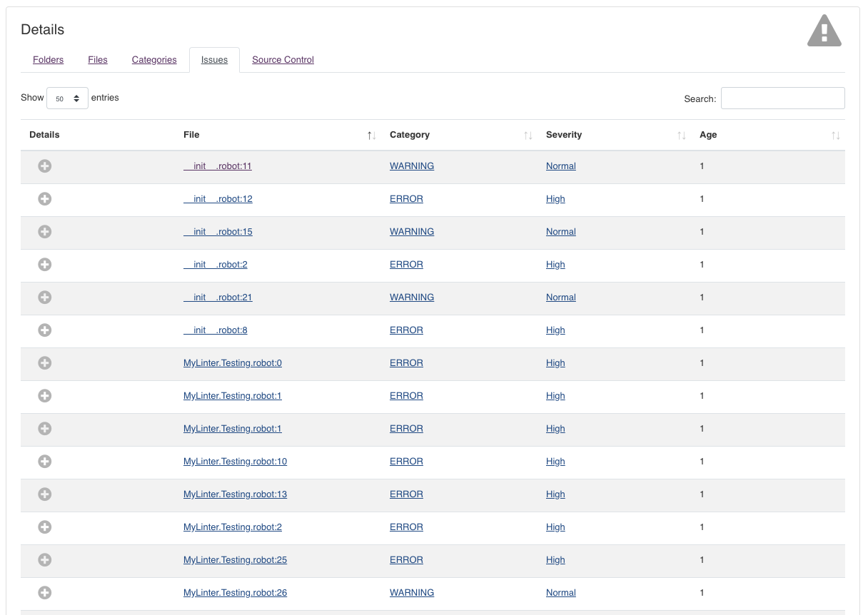This screenshot has width=868, height=615.
Task: Show details for MyLinter.Testing.robot:10 row
Action: [x=44, y=462]
